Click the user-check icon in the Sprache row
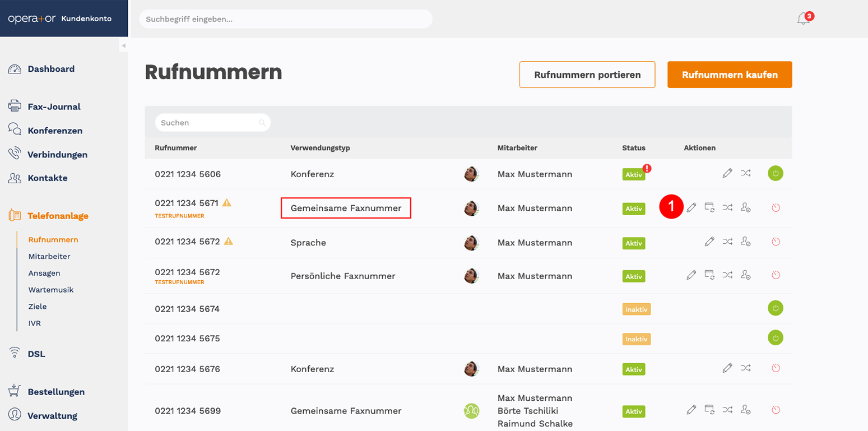The height and width of the screenshot is (431, 868). click(745, 242)
